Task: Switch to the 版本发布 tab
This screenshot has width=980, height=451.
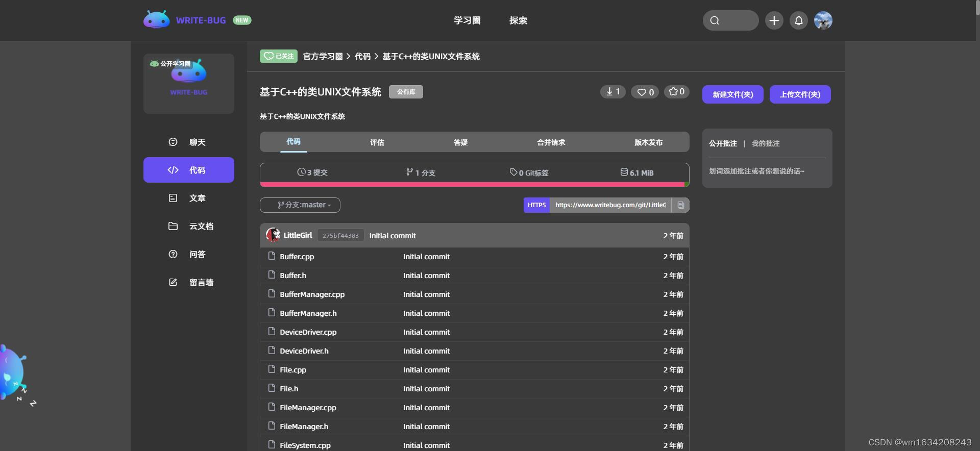Action: coord(648,142)
